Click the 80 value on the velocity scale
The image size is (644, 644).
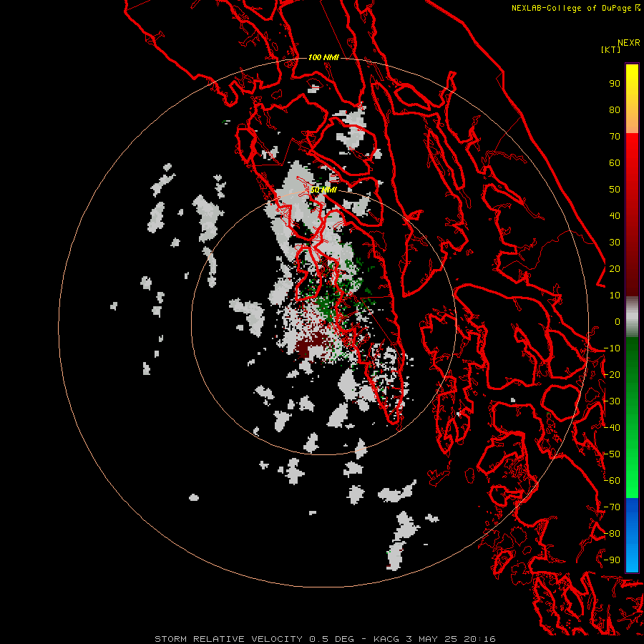tap(615, 110)
